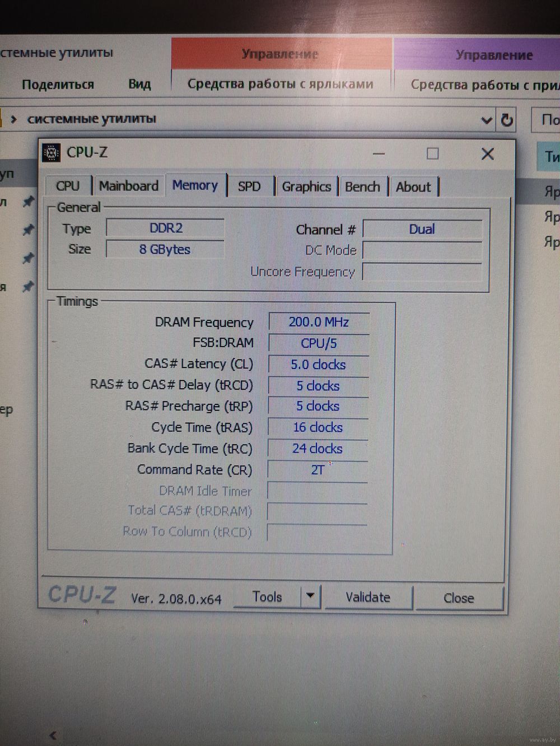Maximize the CPU-Z window
Screen dimensions: 560x746
point(432,153)
